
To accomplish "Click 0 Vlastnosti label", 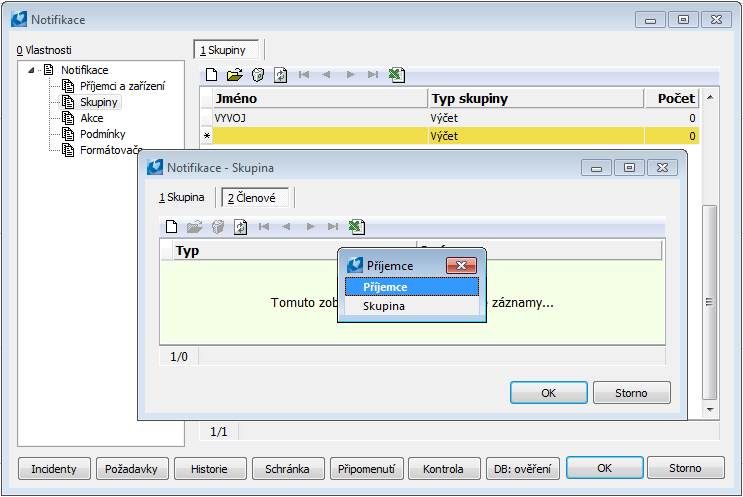I will coord(44,50).
